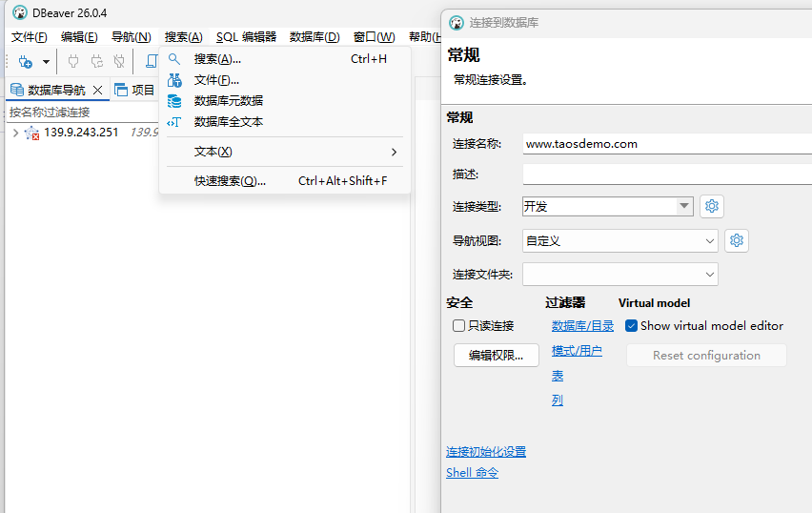Click the new database connection plug icon
Screen dimensions: 812x513
coord(25,62)
